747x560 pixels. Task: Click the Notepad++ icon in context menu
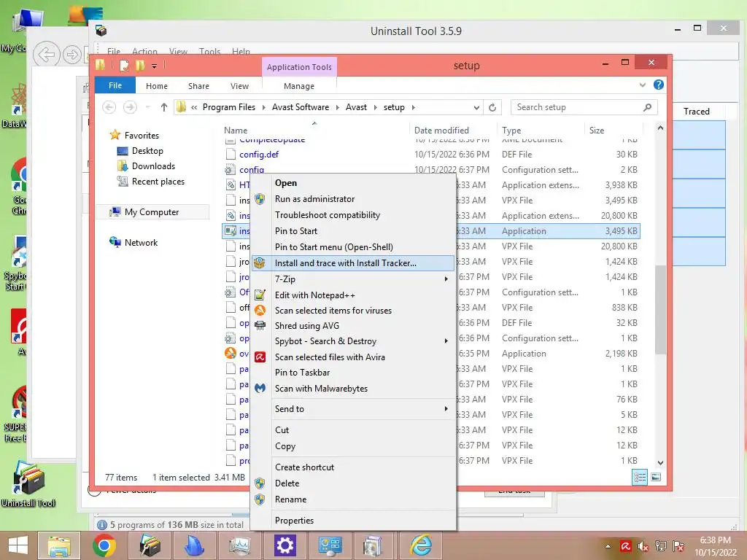point(260,295)
